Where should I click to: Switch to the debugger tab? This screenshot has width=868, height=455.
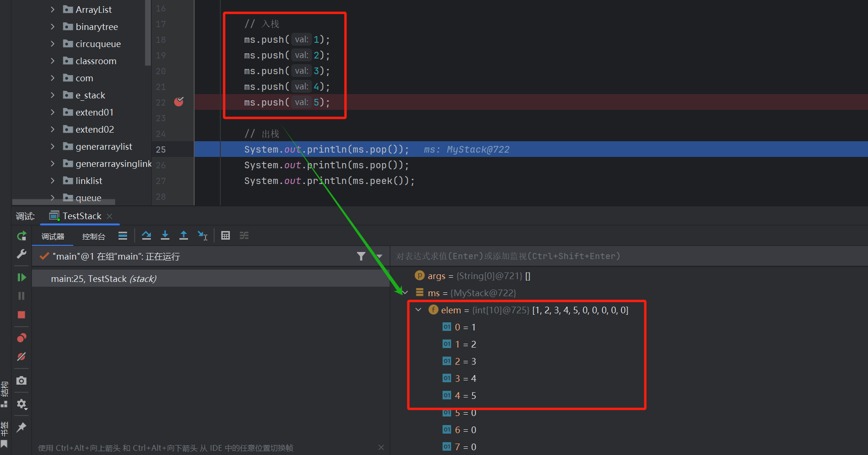pyautogui.click(x=52, y=236)
